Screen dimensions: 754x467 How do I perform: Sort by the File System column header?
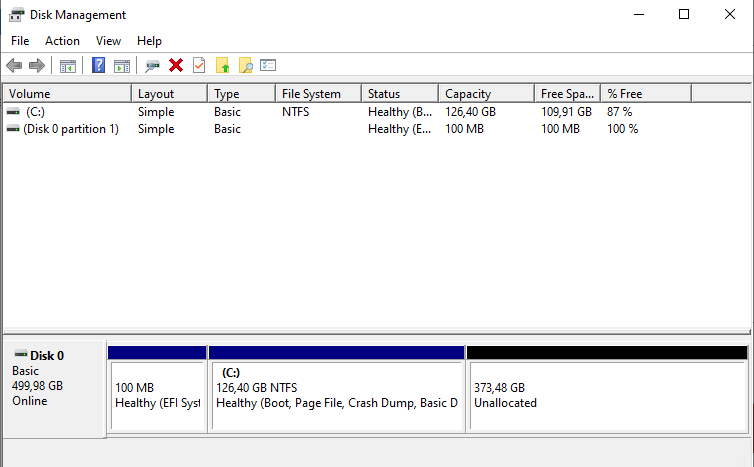tap(317, 94)
